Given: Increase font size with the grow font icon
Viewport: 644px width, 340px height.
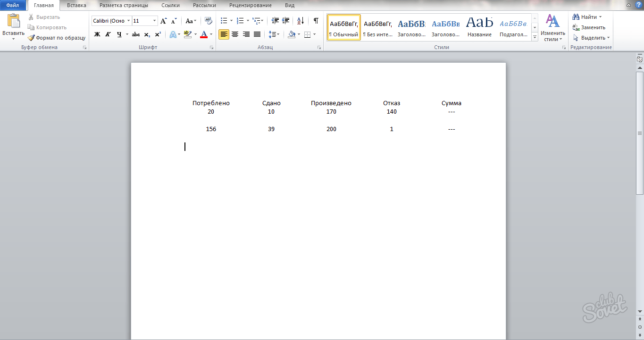Looking at the screenshot, I should pyautogui.click(x=163, y=21).
